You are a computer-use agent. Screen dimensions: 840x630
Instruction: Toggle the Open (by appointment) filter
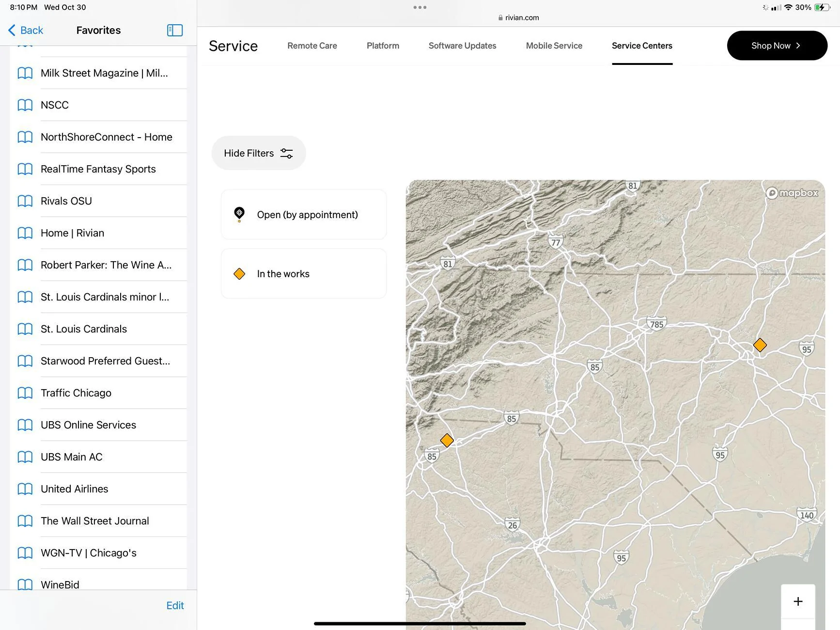point(304,214)
